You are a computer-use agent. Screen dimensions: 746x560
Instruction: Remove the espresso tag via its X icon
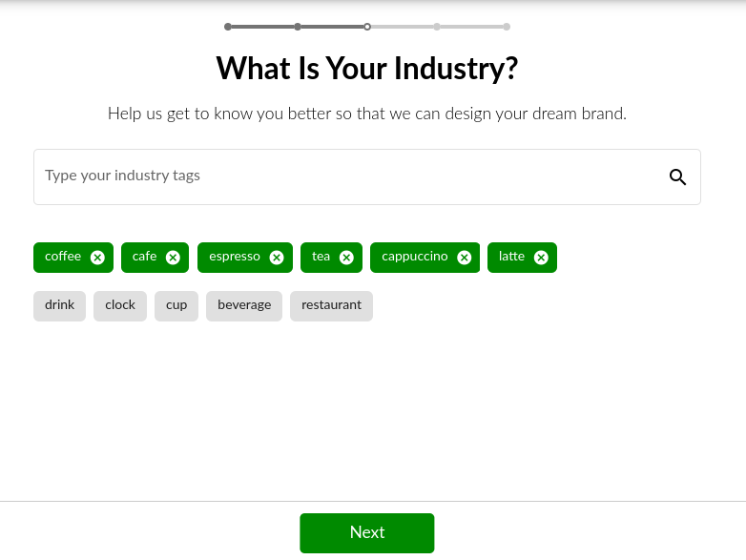point(277,258)
